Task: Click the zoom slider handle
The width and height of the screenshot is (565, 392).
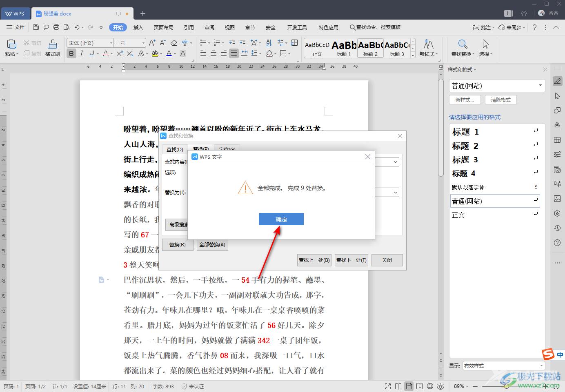Action: point(507,386)
